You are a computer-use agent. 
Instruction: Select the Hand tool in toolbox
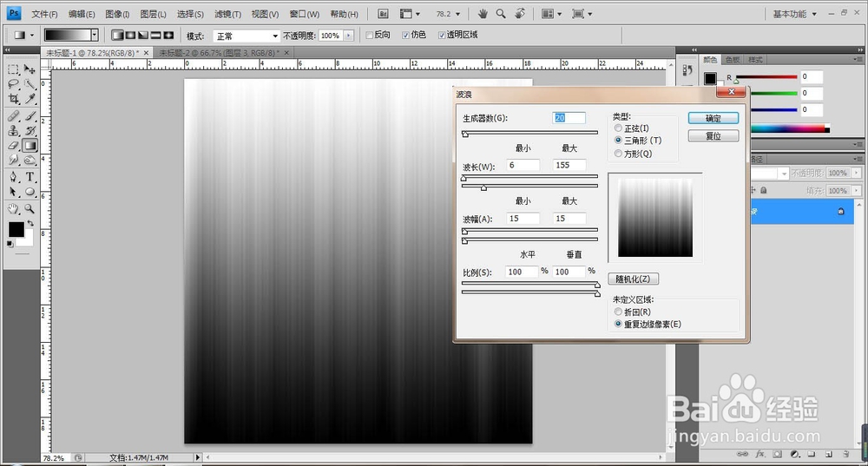coord(13,208)
